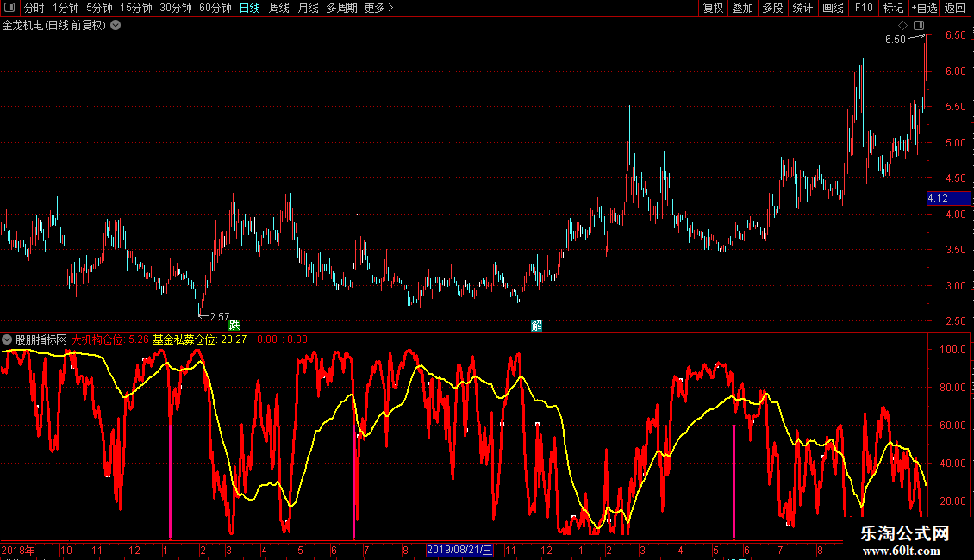Select the 1分钟 period
Viewport: 974px width, 560px height.
(x=66, y=8)
